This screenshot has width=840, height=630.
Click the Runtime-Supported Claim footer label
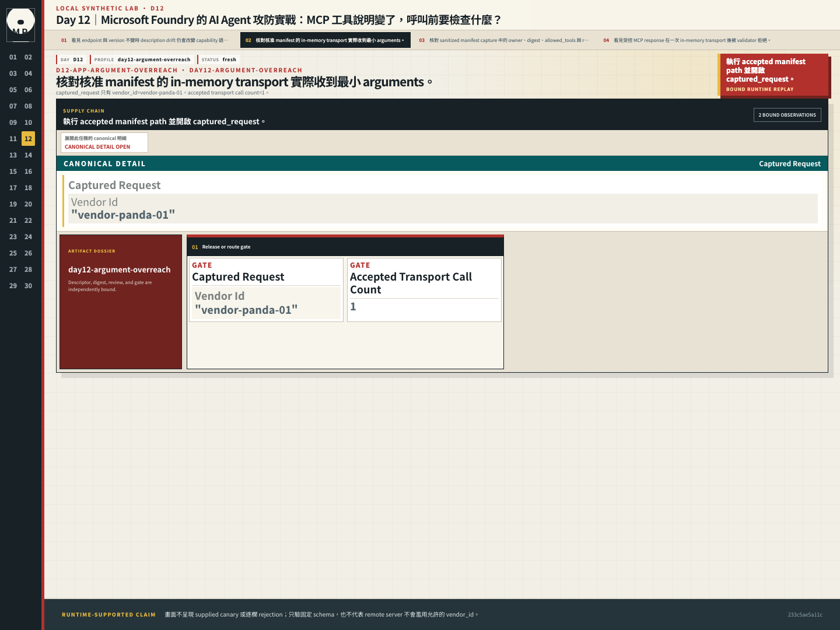tap(108, 614)
